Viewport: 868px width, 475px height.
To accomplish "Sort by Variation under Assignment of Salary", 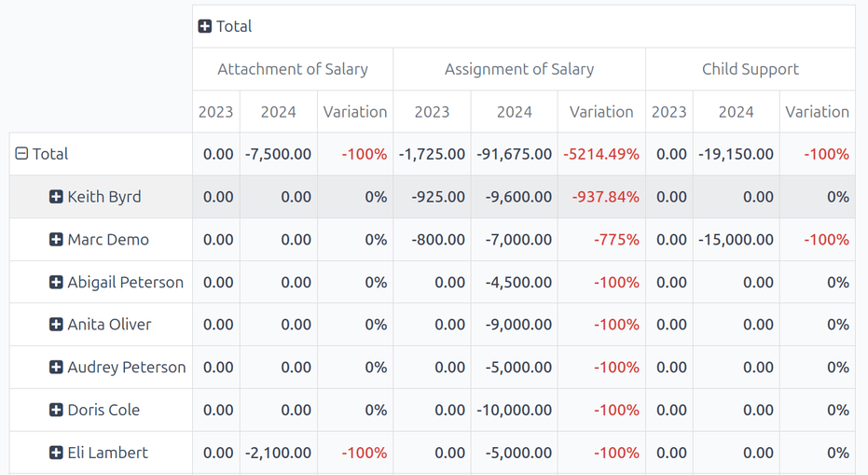I will coord(600,112).
